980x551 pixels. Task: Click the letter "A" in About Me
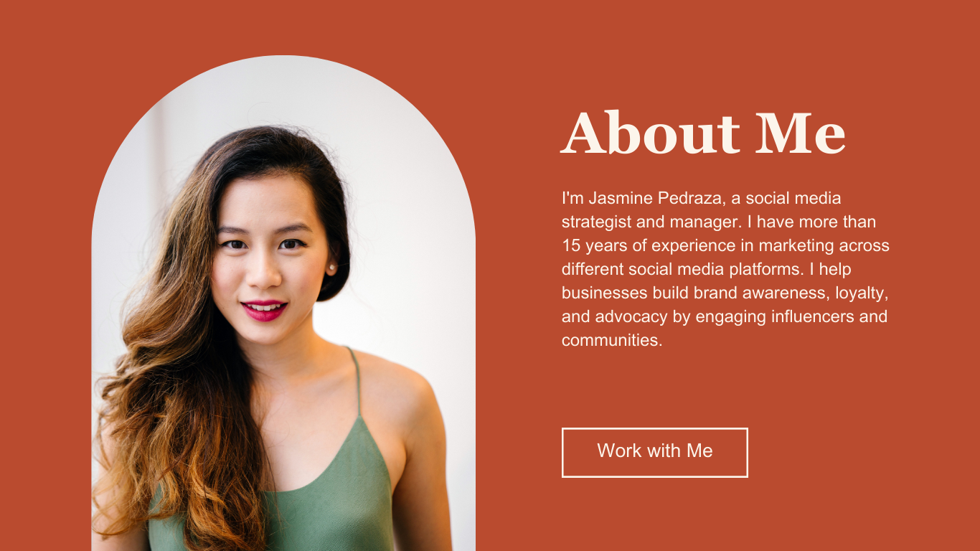[583, 133]
